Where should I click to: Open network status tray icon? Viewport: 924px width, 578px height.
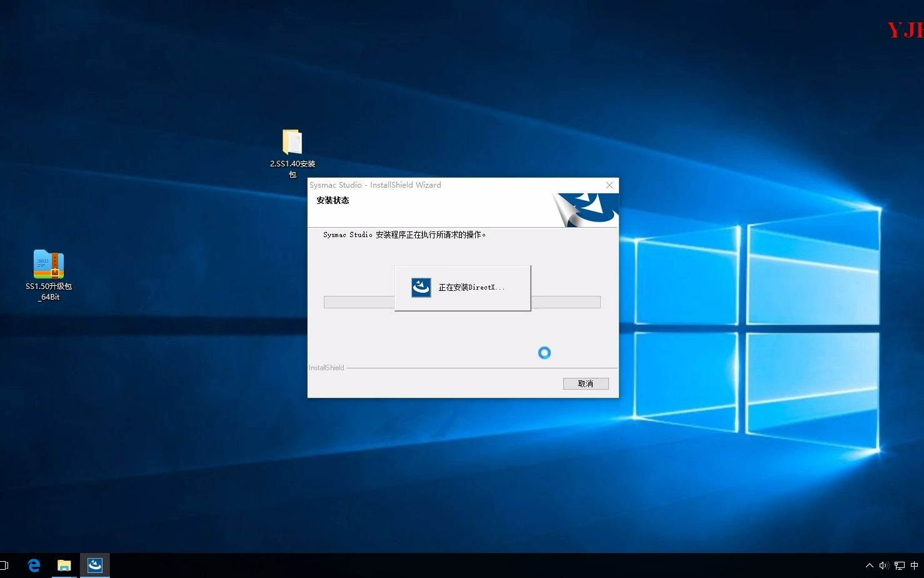click(900, 565)
